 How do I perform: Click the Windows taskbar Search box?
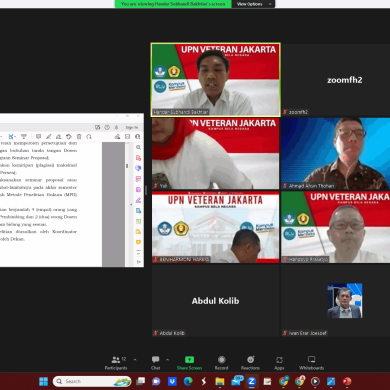coord(92,381)
